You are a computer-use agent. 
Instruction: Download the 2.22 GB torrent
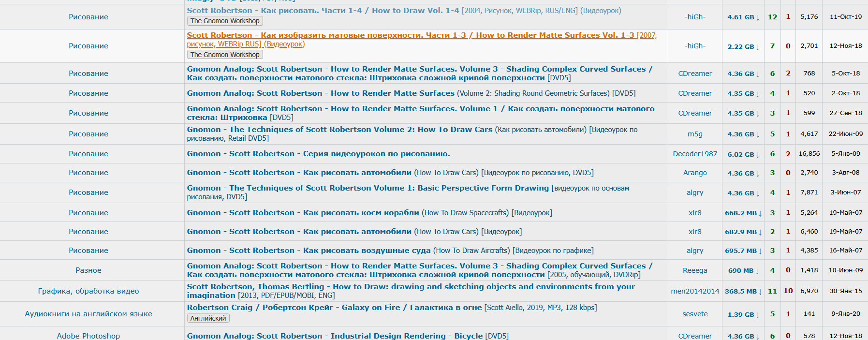click(x=743, y=46)
